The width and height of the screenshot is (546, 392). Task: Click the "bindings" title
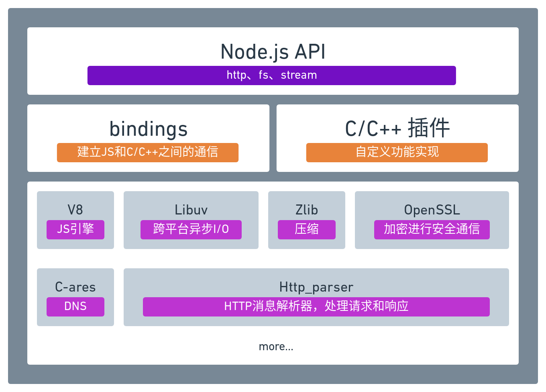pos(149,129)
